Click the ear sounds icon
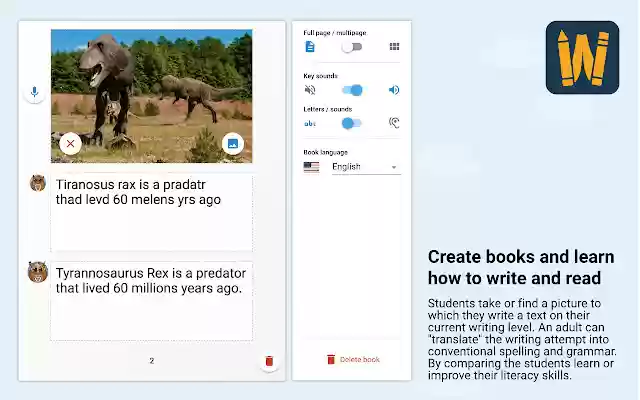The height and width of the screenshot is (400, 640). pos(394,123)
